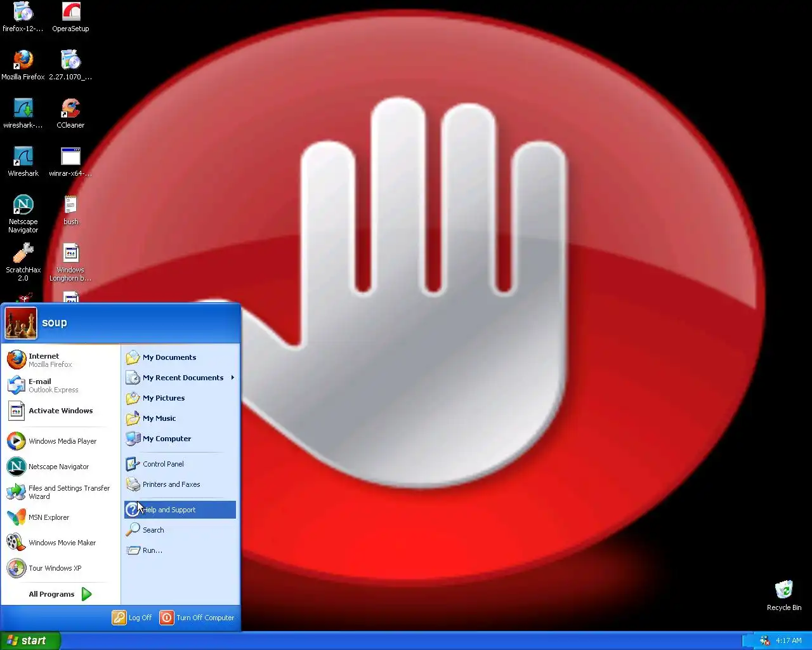Open My Pictures folder
The height and width of the screenshot is (650, 812).
pos(180,398)
